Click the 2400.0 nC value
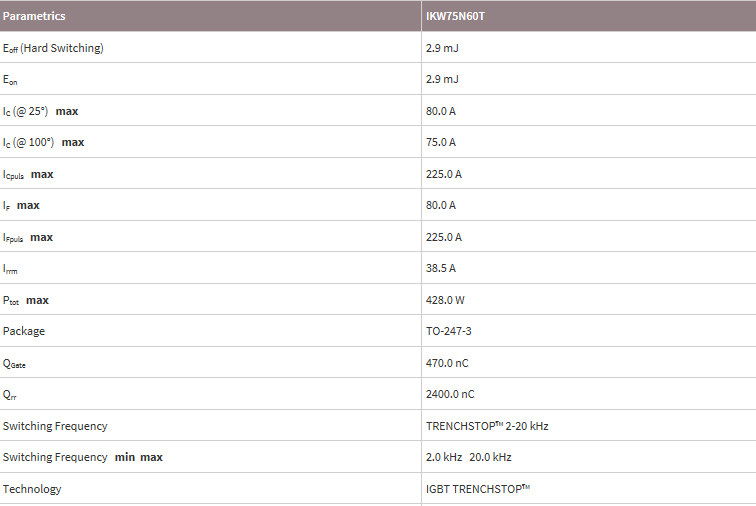 [x=450, y=394]
